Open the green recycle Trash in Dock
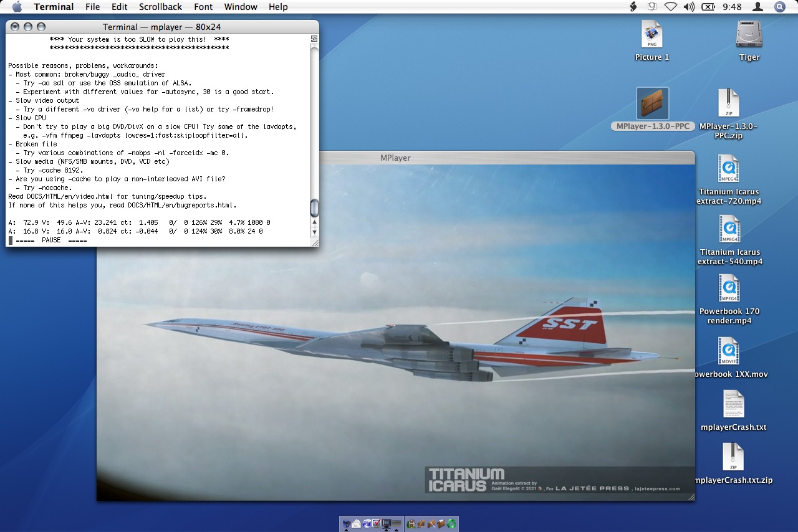This screenshot has height=532, width=798. point(452,524)
